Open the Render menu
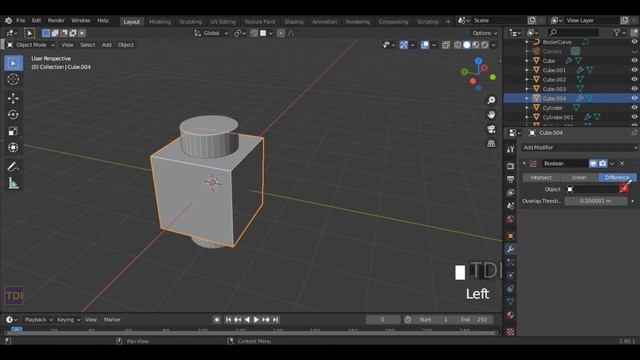This screenshot has width=640, height=360. pyautogui.click(x=56, y=20)
